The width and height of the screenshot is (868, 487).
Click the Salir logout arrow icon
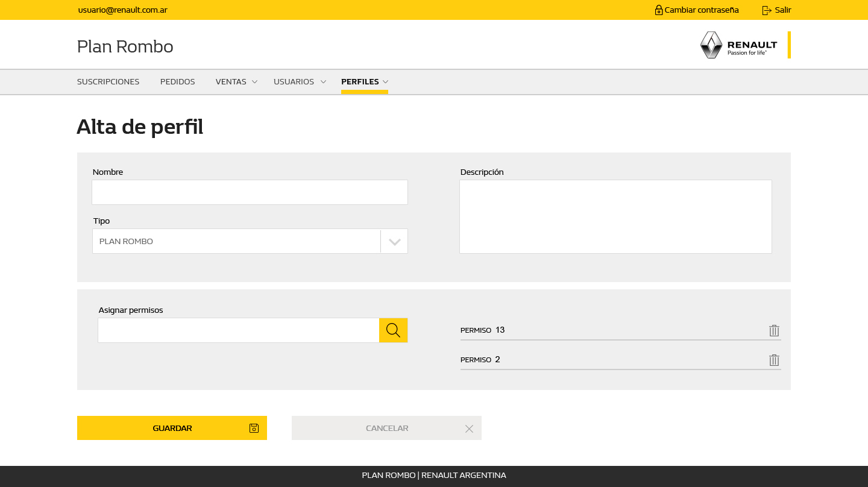click(767, 10)
